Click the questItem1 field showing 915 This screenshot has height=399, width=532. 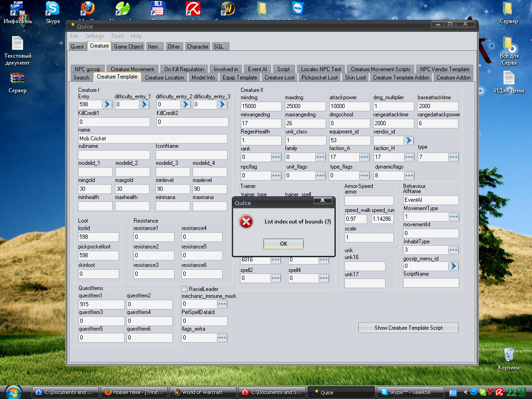102,304
